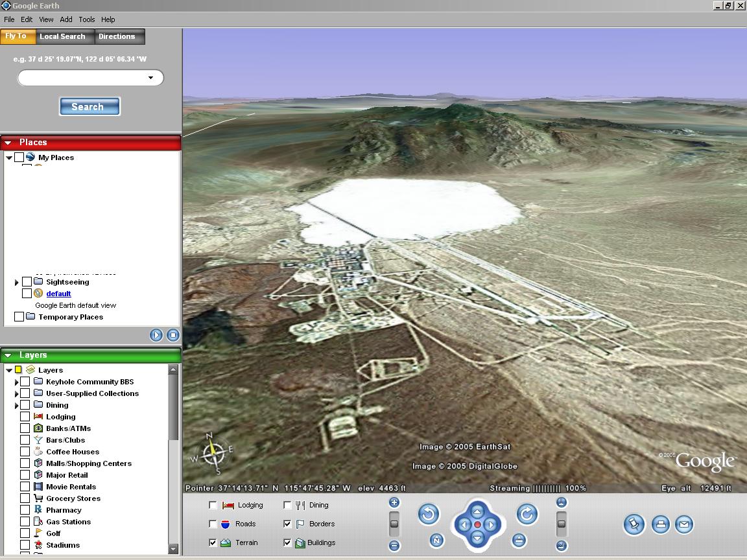747x560 pixels.
Task: Enable the Lodging checkbox below the map
Action: (x=213, y=506)
